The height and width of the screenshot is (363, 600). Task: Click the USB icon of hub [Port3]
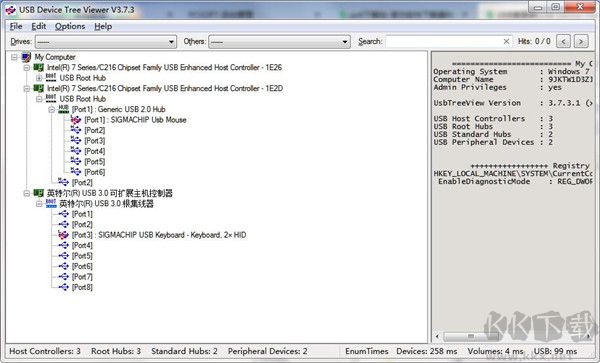(x=76, y=141)
